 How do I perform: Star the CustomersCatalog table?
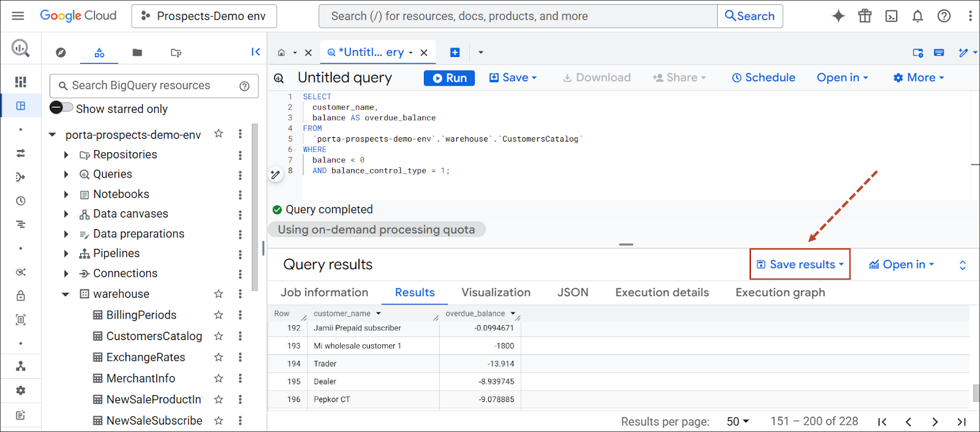(x=218, y=336)
